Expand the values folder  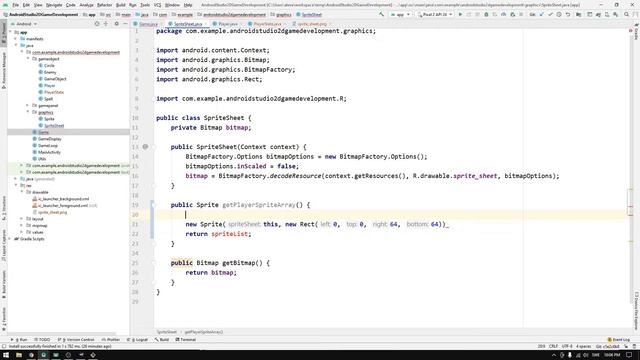coord(22,232)
